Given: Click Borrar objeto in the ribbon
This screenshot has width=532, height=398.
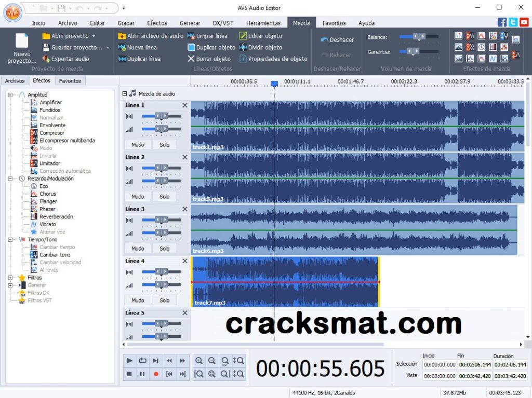Looking at the screenshot, I should tap(209, 59).
